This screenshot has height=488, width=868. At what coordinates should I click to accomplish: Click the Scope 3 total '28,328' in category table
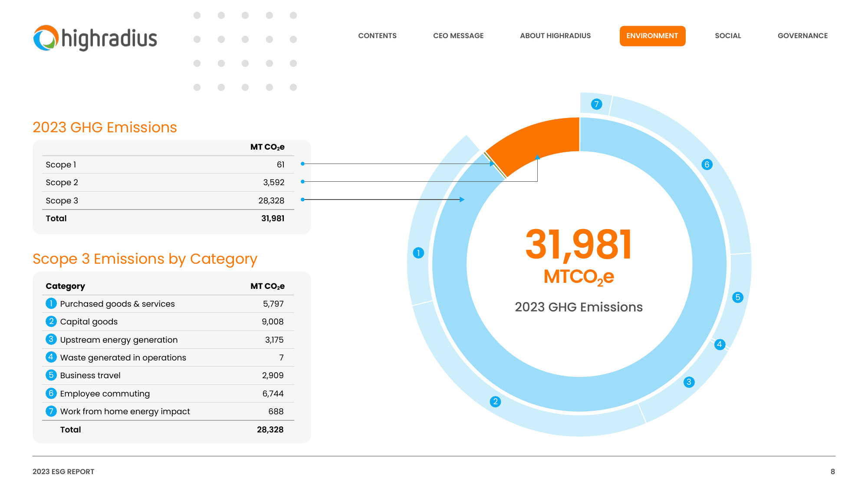[x=270, y=430]
